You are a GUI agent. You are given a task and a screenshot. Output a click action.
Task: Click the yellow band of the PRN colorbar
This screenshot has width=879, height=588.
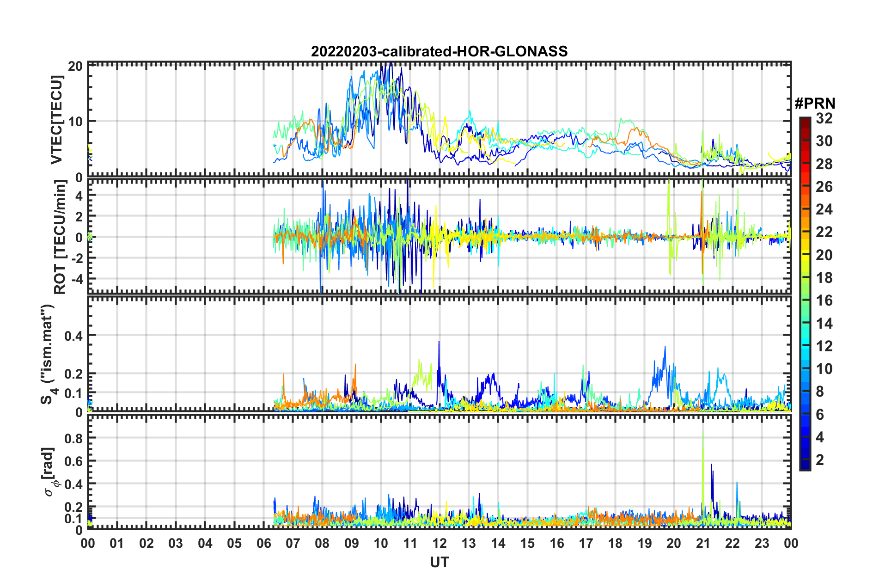[x=805, y=253]
